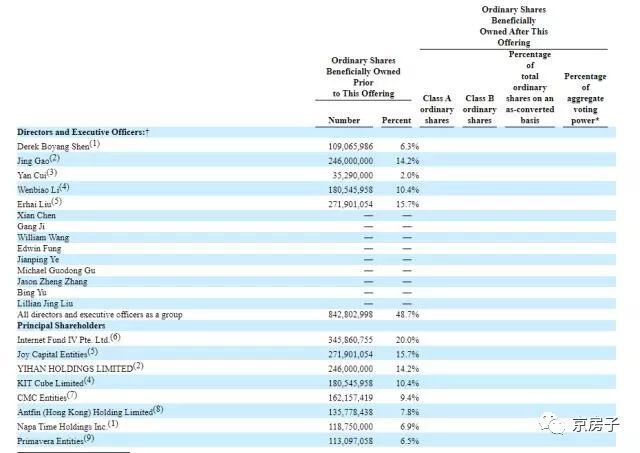Screen dimensions: 640x453
Task: Click the name 'Edwin Fung'
Action: click(39, 249)
